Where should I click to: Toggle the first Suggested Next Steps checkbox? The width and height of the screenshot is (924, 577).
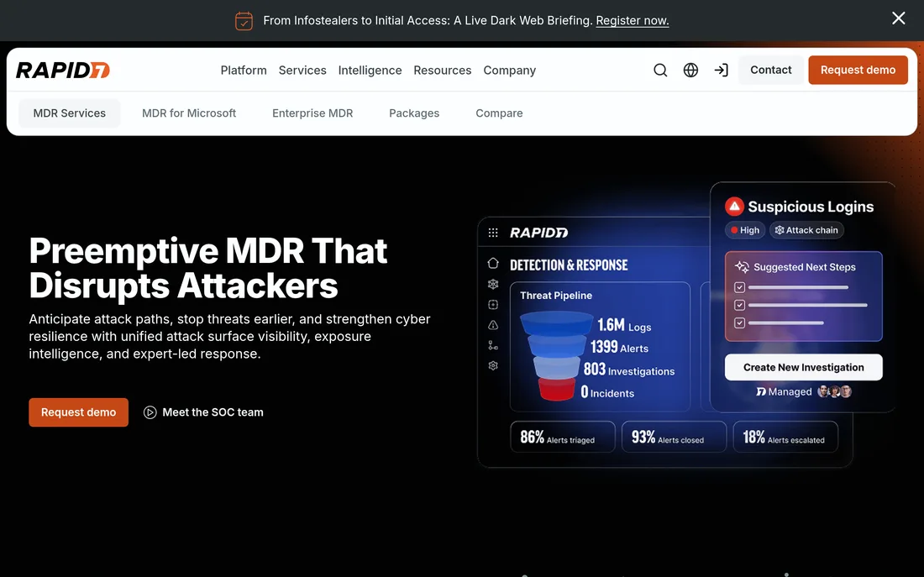pos(739,287)
